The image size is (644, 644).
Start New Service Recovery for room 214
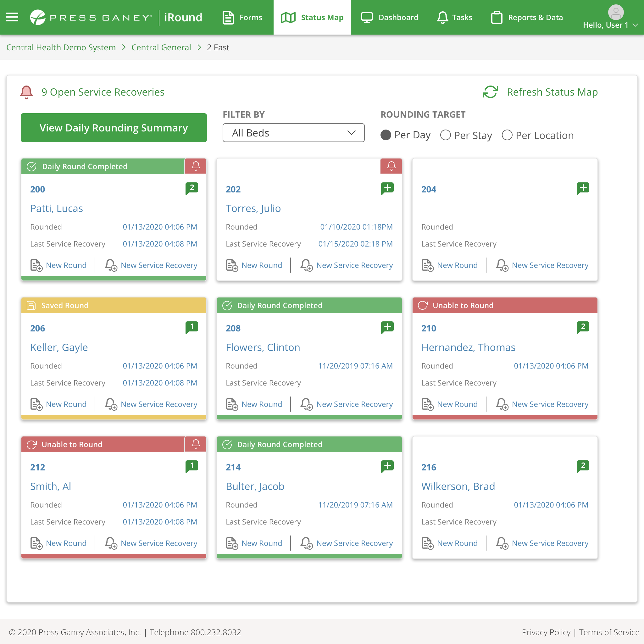(347, 543)
